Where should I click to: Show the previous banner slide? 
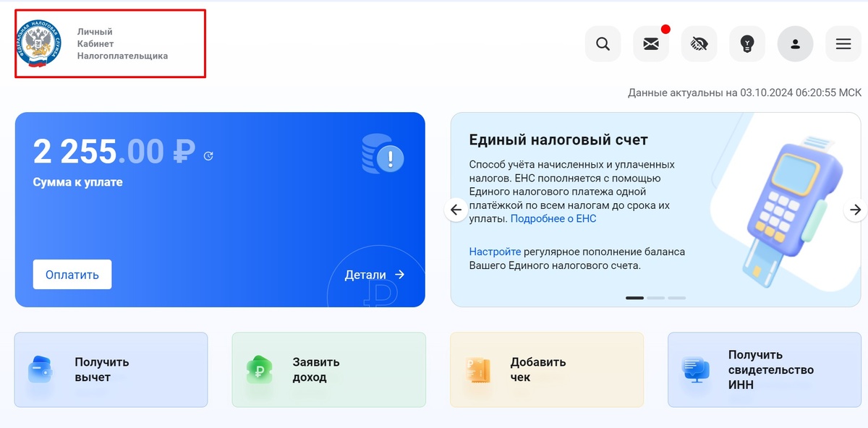point(456,209)
